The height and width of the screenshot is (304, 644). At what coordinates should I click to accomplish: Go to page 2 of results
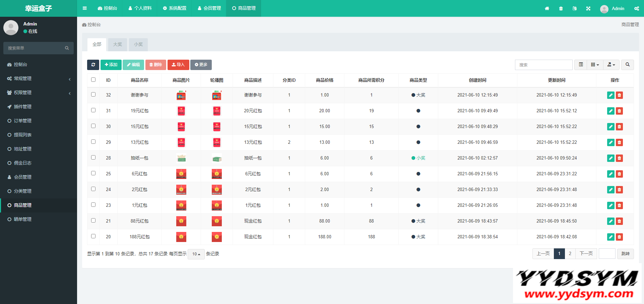click(570, 254)
